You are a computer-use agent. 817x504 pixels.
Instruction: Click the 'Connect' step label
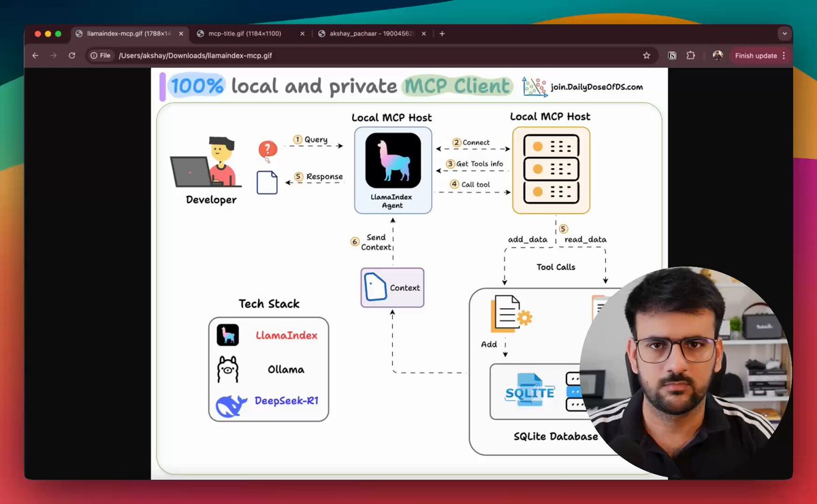476,142
